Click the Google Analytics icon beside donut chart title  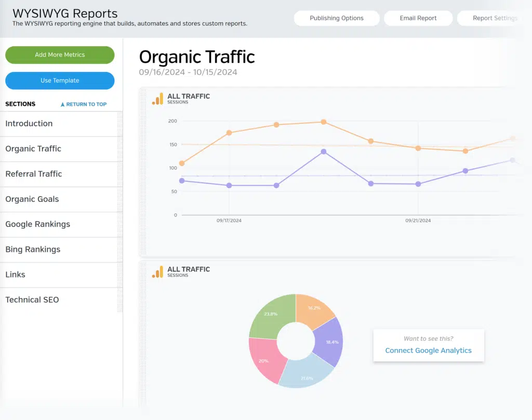[x=157, y=272]
